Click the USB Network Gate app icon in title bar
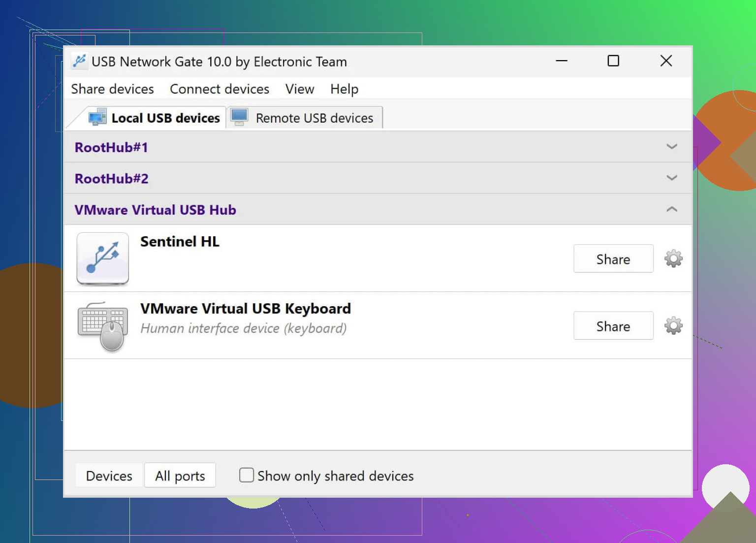This screenshot has height=543, width=756. point(79,61)
